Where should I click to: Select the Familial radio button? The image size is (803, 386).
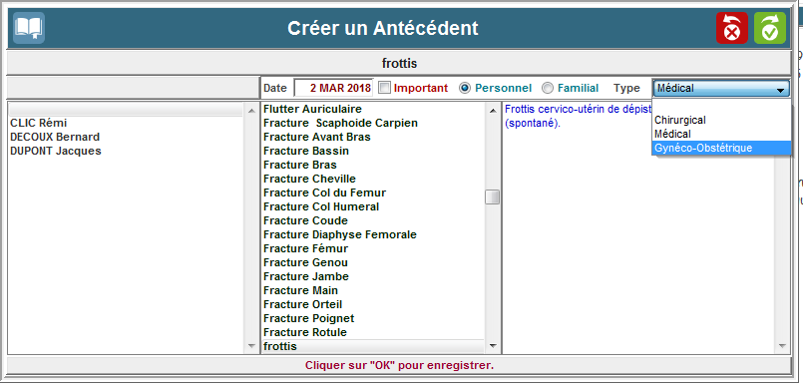pos(547,88)
